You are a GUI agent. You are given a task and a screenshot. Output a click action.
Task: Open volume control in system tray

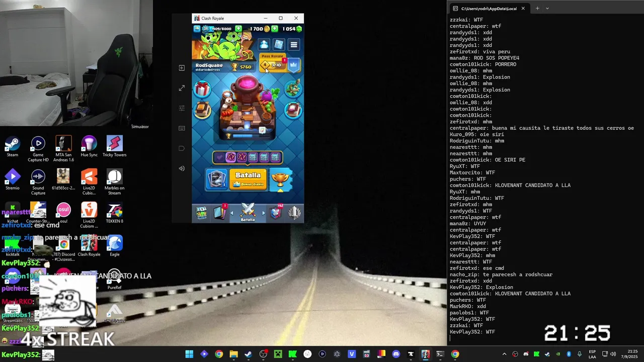[x=613, y=354]
